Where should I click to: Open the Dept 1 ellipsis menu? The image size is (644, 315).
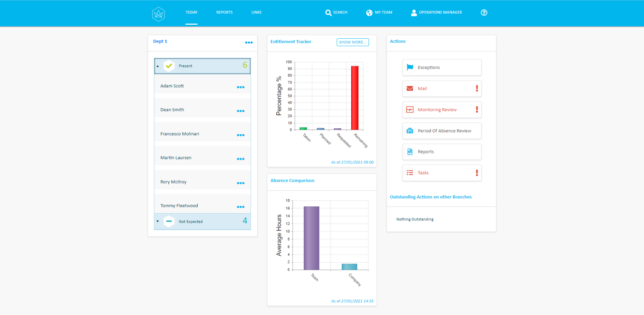(x=249, y=43)
